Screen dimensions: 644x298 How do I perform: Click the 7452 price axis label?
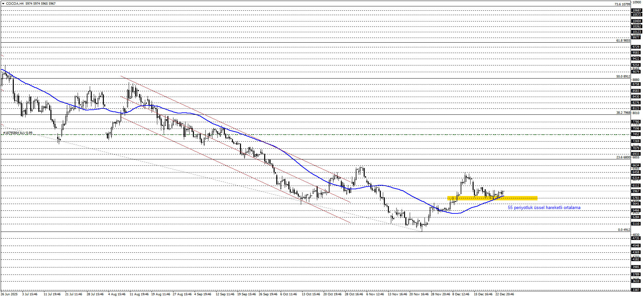coord(636,134)
